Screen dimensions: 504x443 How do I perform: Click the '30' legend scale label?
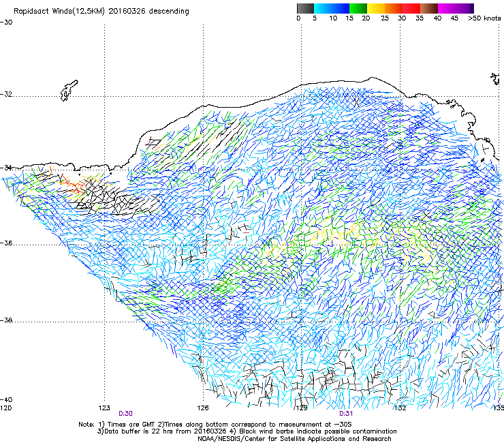402,18
